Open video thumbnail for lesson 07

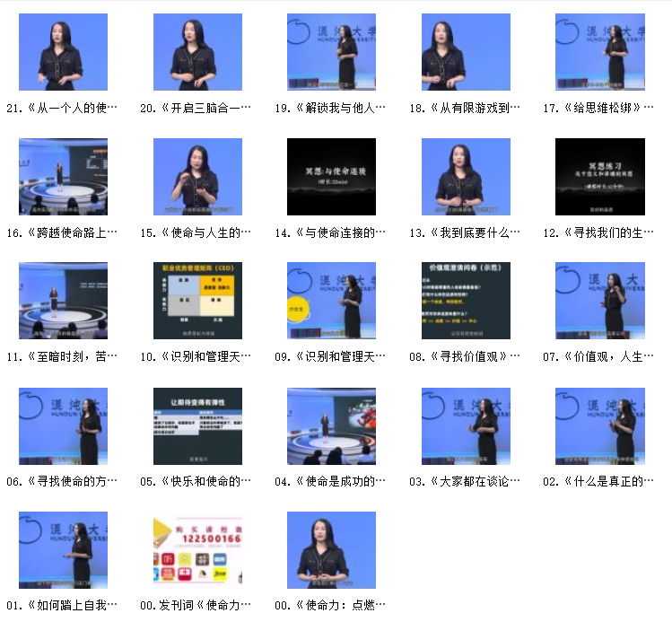(600, 301)
